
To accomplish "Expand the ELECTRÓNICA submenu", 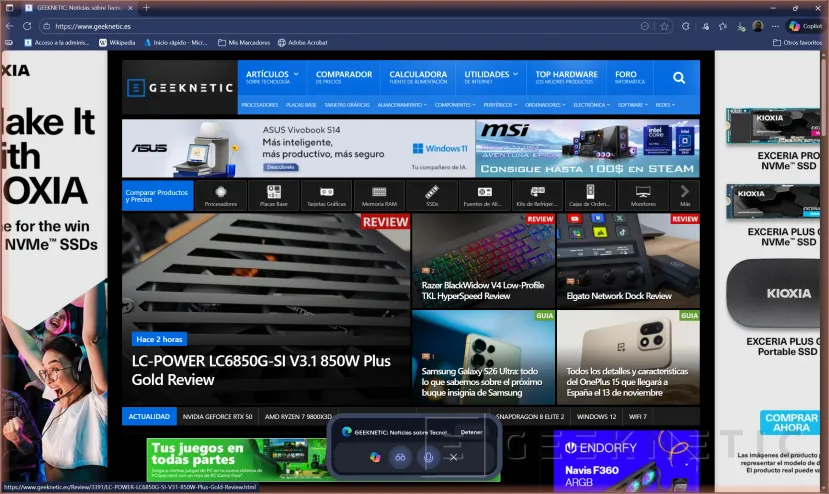I will [592, 105].
